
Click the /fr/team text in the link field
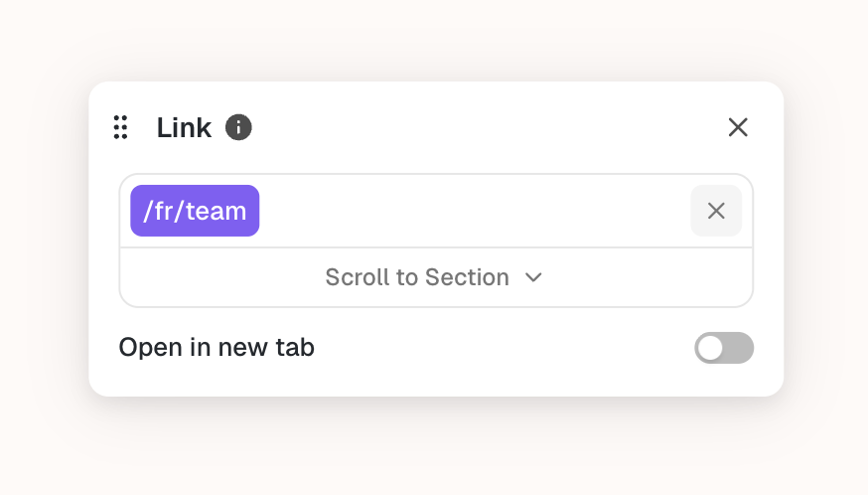click(x=195, y=211)
